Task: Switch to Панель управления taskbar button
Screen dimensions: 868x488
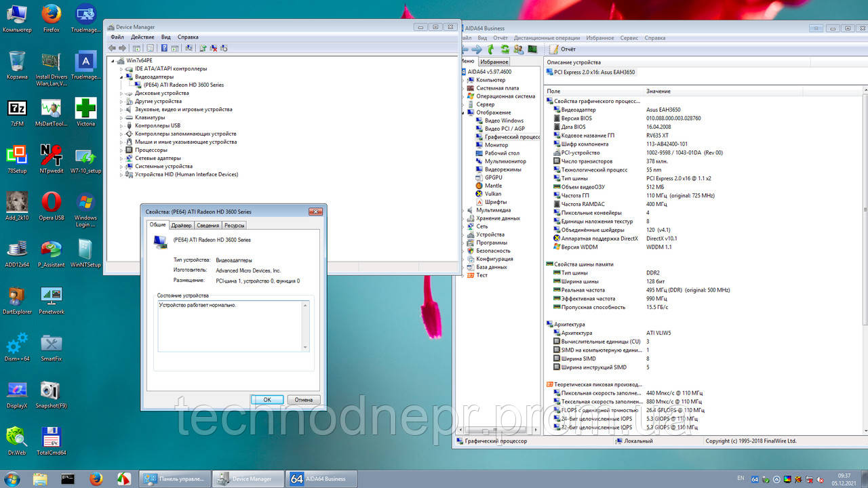Action: click(175, 479)
